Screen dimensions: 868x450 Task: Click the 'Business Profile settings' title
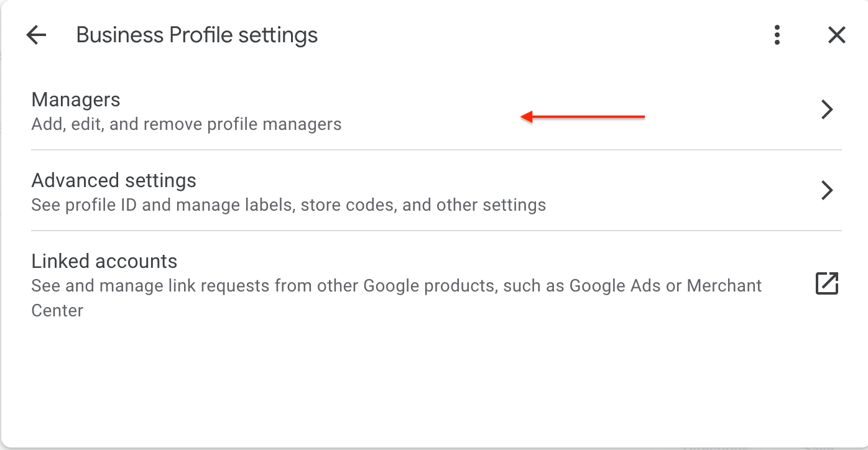pos(196,35)
